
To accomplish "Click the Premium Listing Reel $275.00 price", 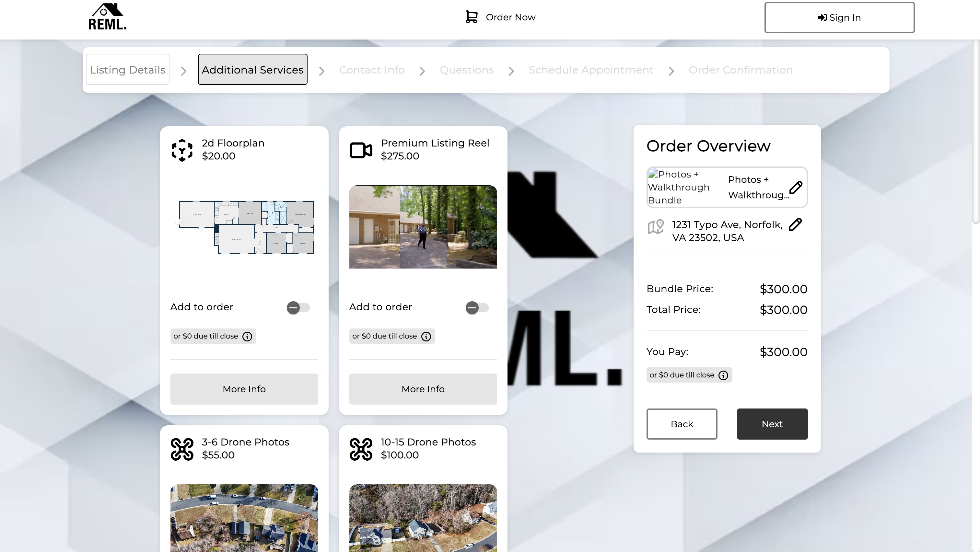I will [400, 156].
